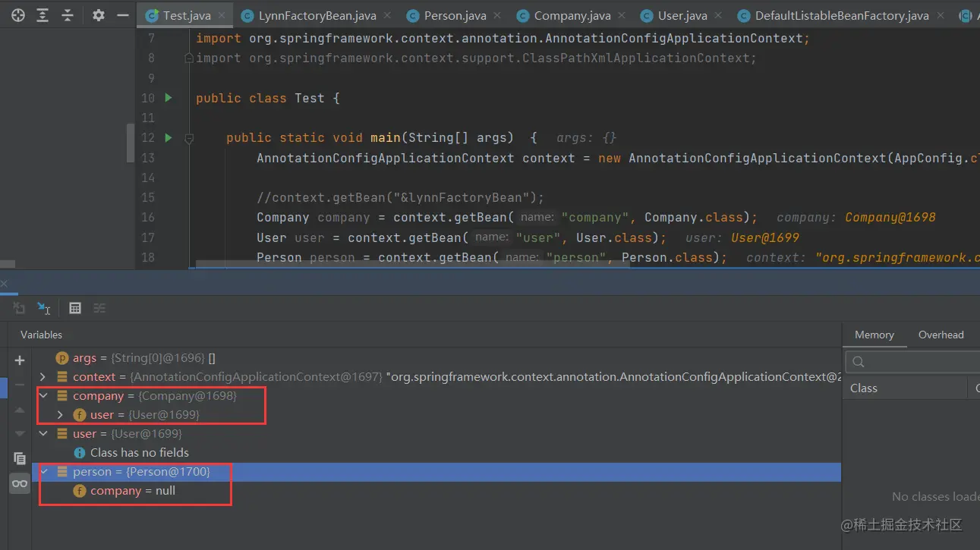Image resolution: width=980 pixels, height=550 pixels.
Task: Collapse the user = {User@1699} node
Action: click(x=43, y=434)
